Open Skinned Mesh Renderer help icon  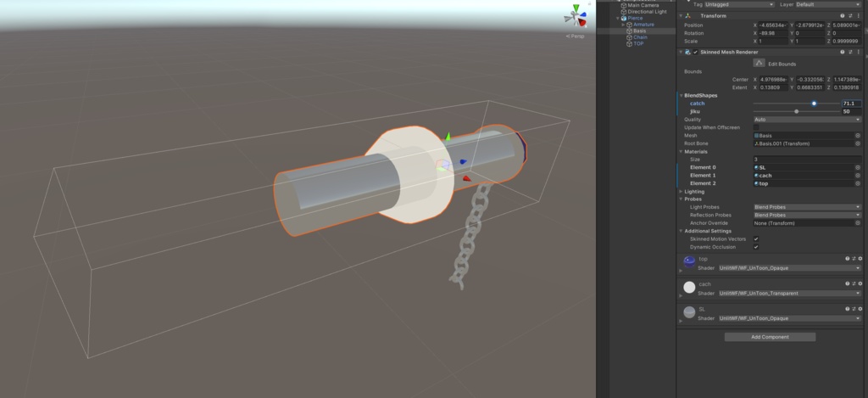[843, 52]
